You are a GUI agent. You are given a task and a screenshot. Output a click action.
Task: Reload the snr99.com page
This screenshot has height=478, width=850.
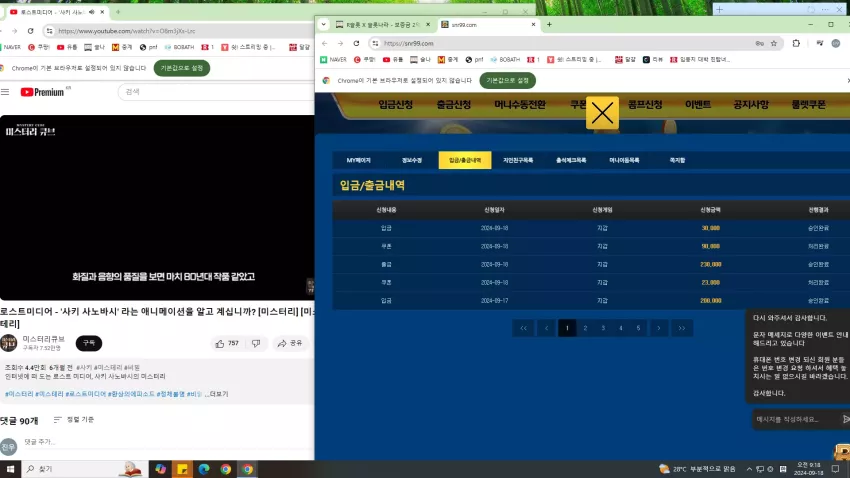(356, 43)
